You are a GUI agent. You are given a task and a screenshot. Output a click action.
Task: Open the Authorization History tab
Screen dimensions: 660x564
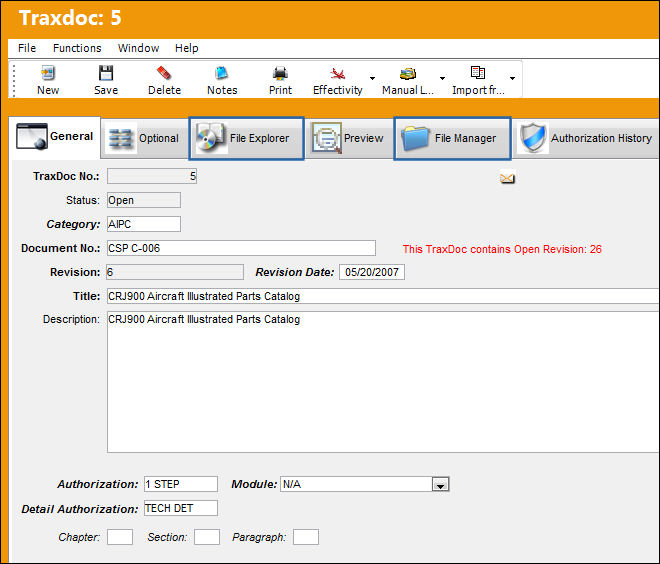pos(586,138)
